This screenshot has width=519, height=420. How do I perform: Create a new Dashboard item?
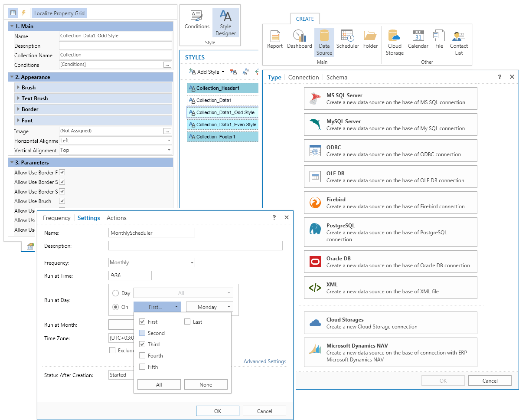point(299,39)
